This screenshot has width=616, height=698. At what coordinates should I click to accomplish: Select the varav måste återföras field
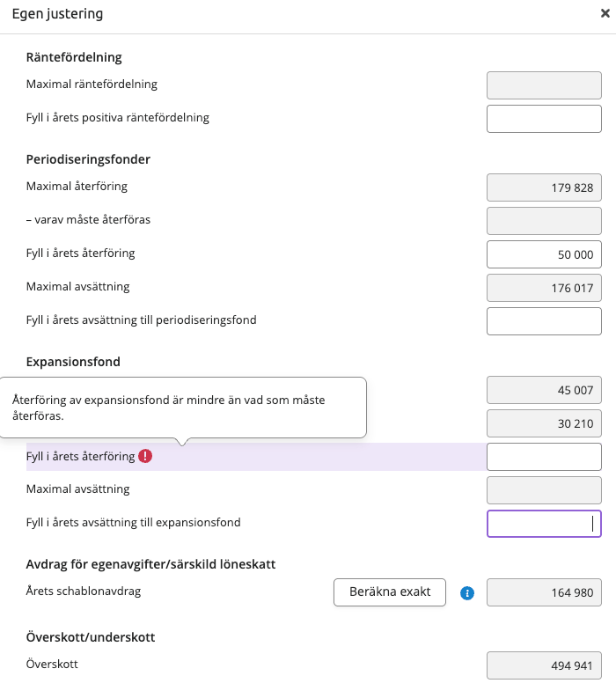pyautogui.click(x=544, y=220)
